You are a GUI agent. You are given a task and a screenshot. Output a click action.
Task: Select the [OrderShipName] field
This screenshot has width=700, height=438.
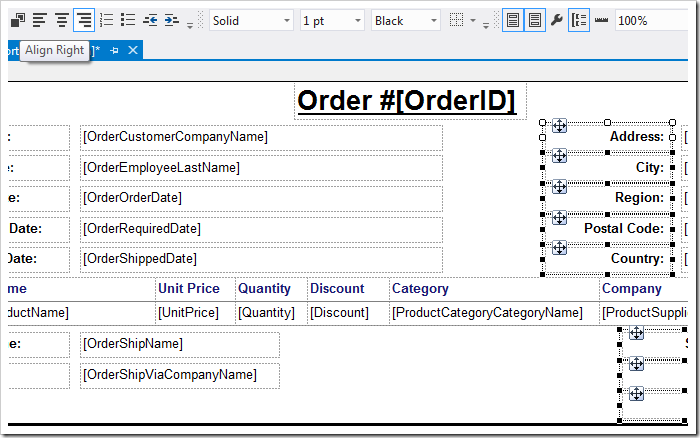180,344
